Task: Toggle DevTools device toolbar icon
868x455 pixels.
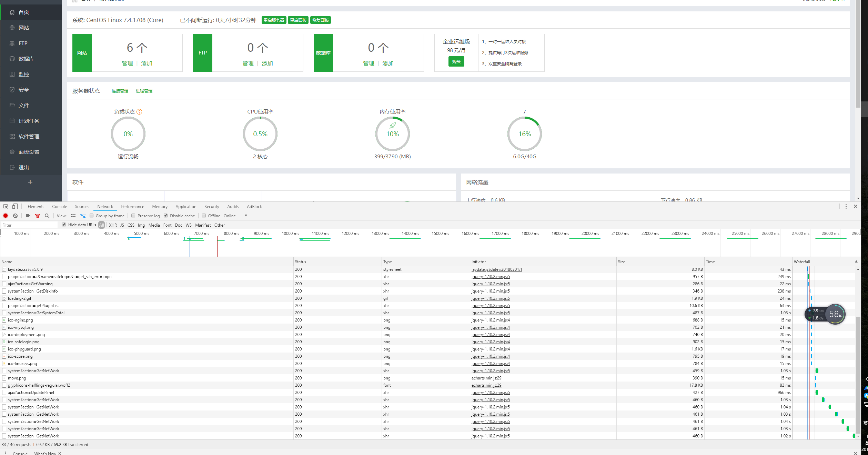Action: pyautogui.click(x=15, y=207)
